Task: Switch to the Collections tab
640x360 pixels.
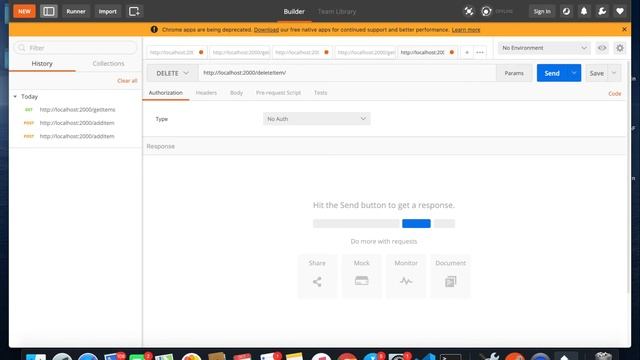Action: coord(108,64)
